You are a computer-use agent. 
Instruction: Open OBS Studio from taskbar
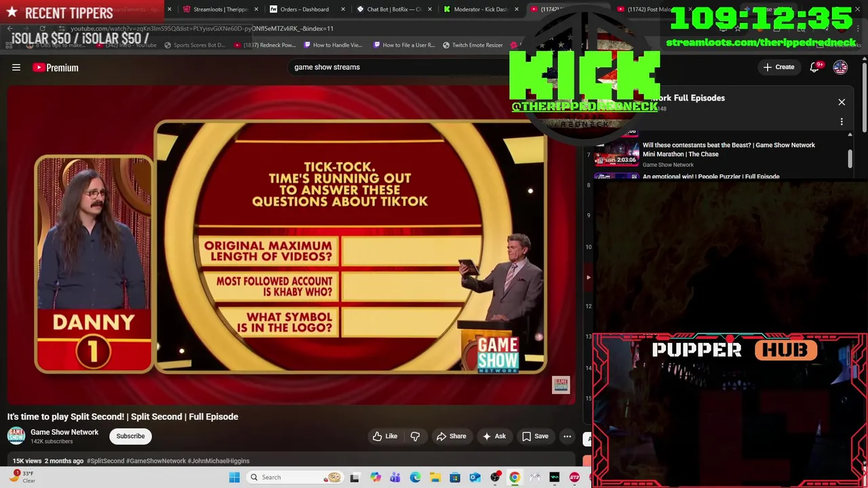(495, 477)
